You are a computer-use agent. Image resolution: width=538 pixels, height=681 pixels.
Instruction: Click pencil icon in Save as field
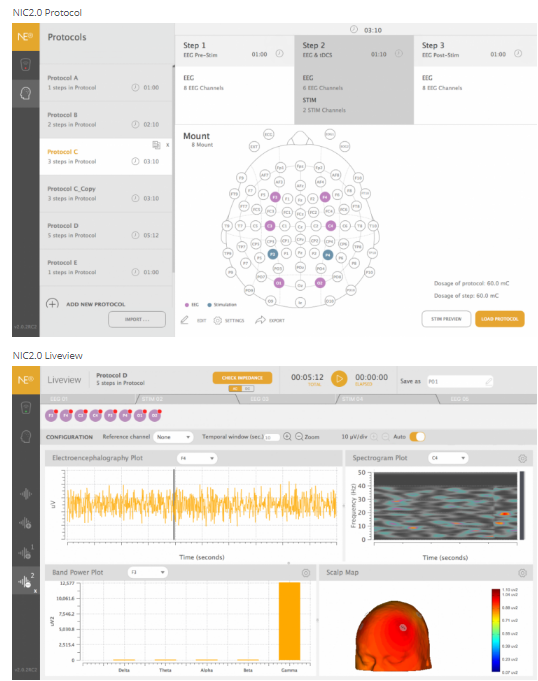[x=488, y=381]
